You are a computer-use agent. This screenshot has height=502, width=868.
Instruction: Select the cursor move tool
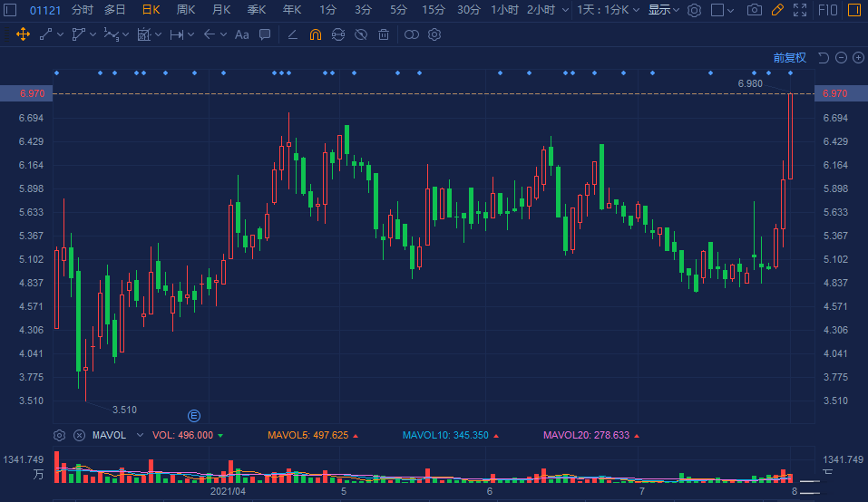point(23,34)
